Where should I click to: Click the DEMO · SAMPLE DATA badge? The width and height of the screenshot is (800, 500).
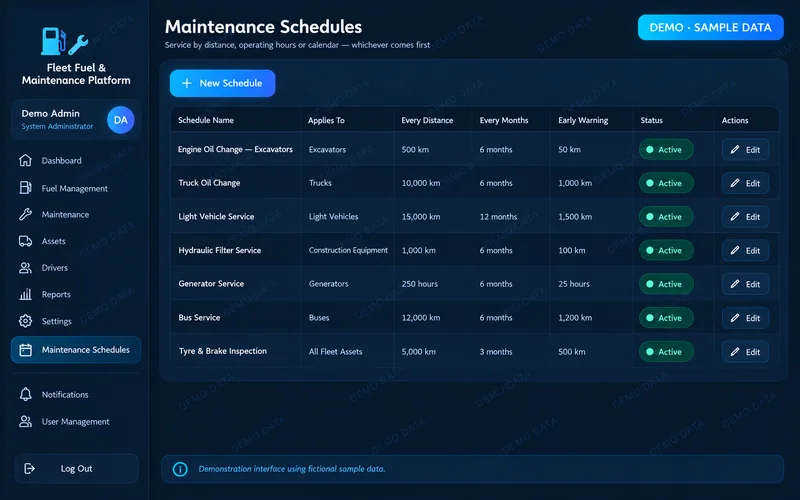click(x=711, y=27)
